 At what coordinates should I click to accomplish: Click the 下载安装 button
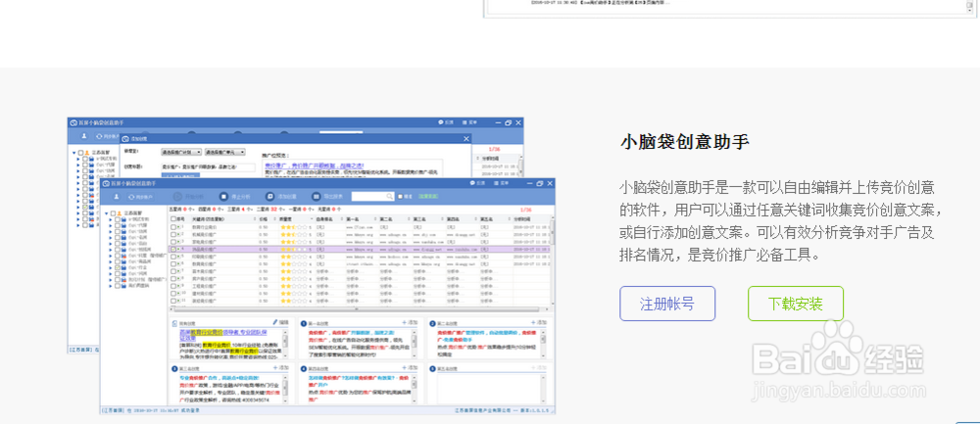coord(796,304)
